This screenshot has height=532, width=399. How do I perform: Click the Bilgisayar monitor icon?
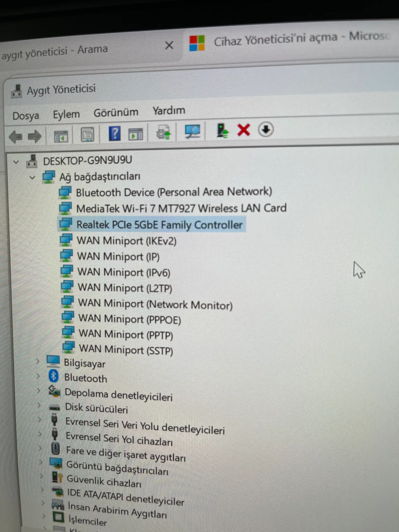pyautogui.click(x=53, y=361)
